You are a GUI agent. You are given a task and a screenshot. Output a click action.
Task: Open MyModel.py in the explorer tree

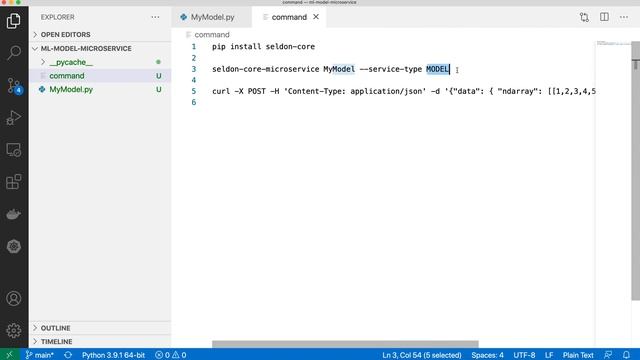pos(100,89)
